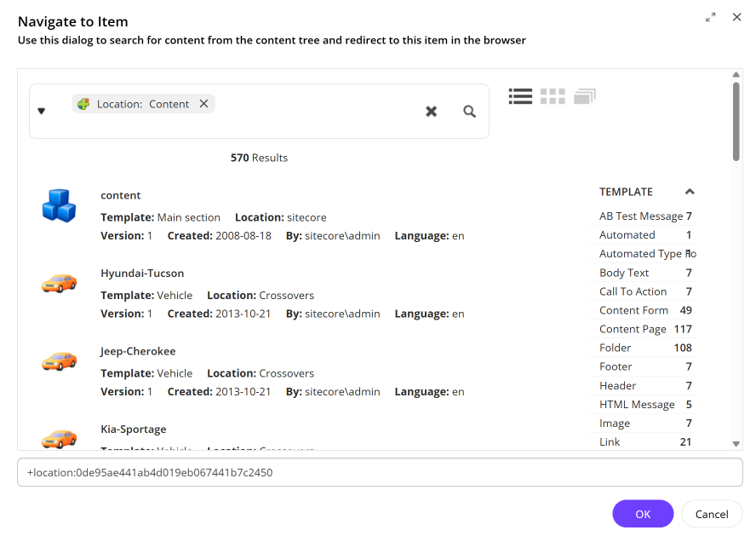The height and width of the screenshot is (536, 756).
Task: Run search with the magnifier icon
Action: (469, 112)
